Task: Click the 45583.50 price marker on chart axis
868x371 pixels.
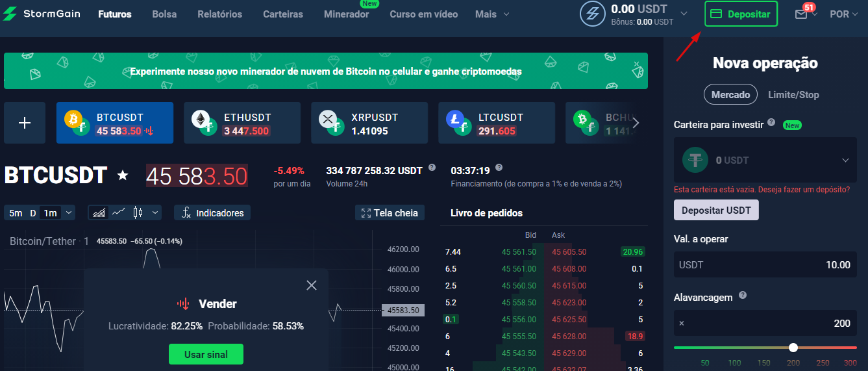Action: pos(403,311)
